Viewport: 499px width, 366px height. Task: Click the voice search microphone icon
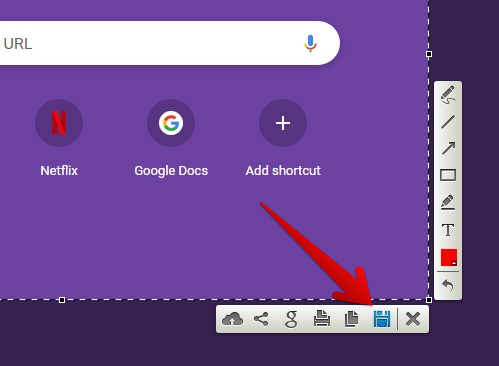pos(310,43)
